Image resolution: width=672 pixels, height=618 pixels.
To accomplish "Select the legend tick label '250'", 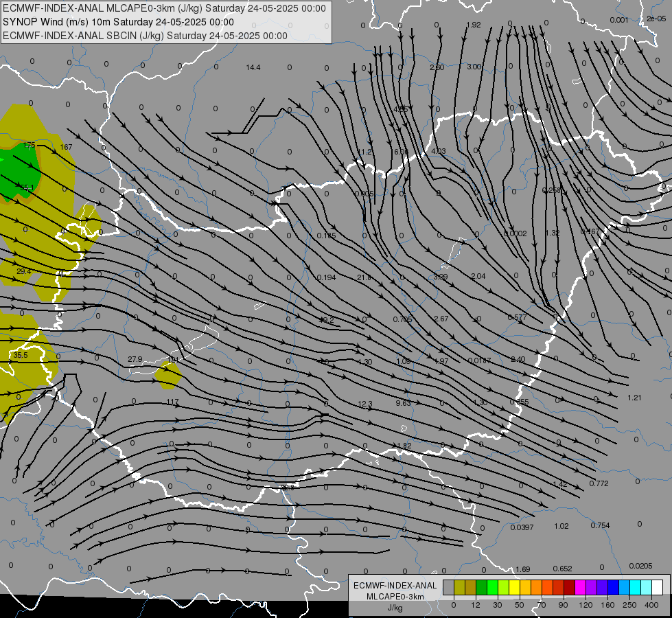I will [629, 605].
